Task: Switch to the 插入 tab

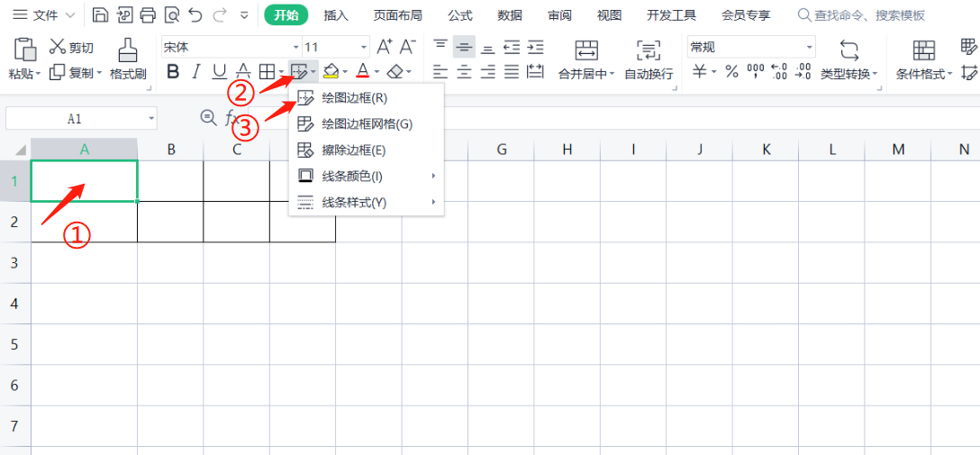Action: [336, 15]
